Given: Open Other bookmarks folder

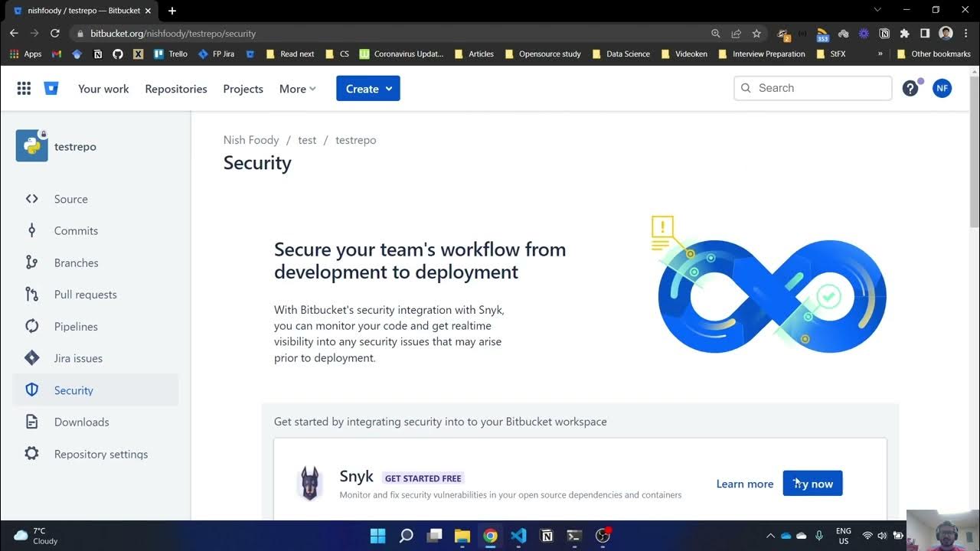Looking at the screenshot, I should pyautogui.click(x=933, y=54).
